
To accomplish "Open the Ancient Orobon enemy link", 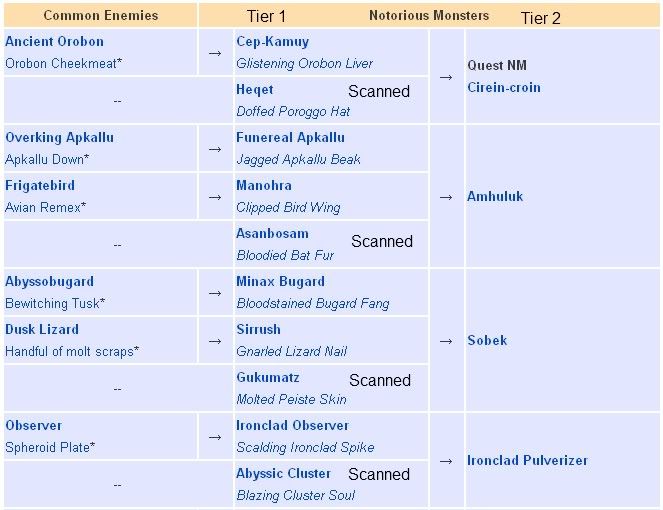I will pyautogui.click(x=54, y=42).
